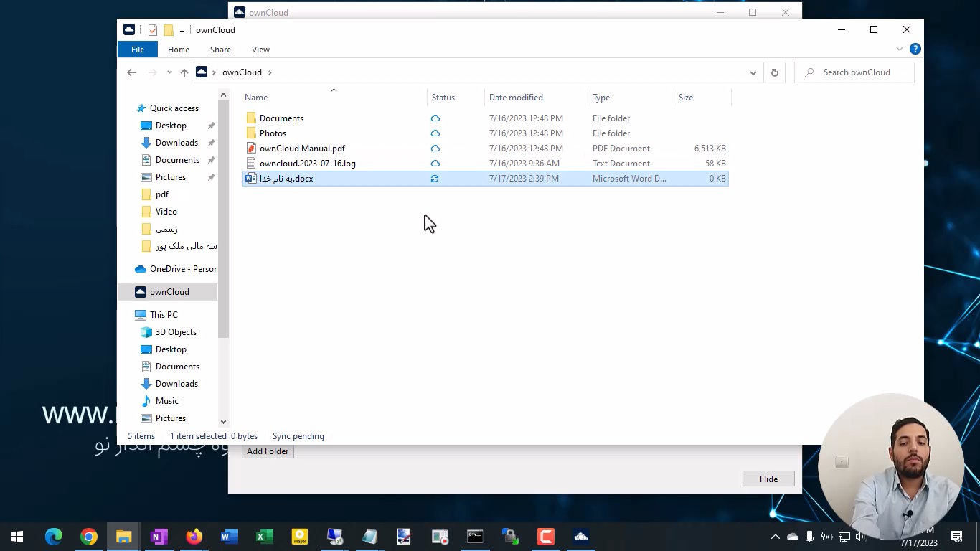The height and width of the screenshot is (551, 980).
Task: Click the ownCloud address bar path segment
Action: pos(242,72)
